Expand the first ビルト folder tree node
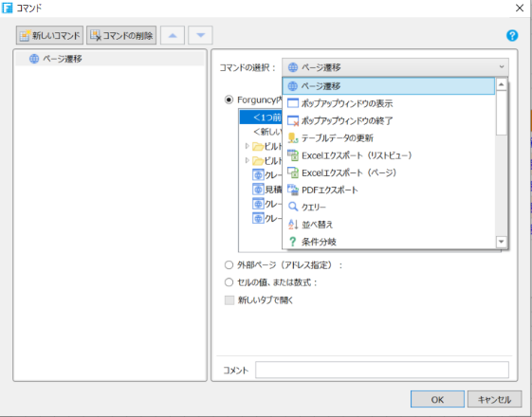Viewport: 532px width, 417px height. (247, 146)
